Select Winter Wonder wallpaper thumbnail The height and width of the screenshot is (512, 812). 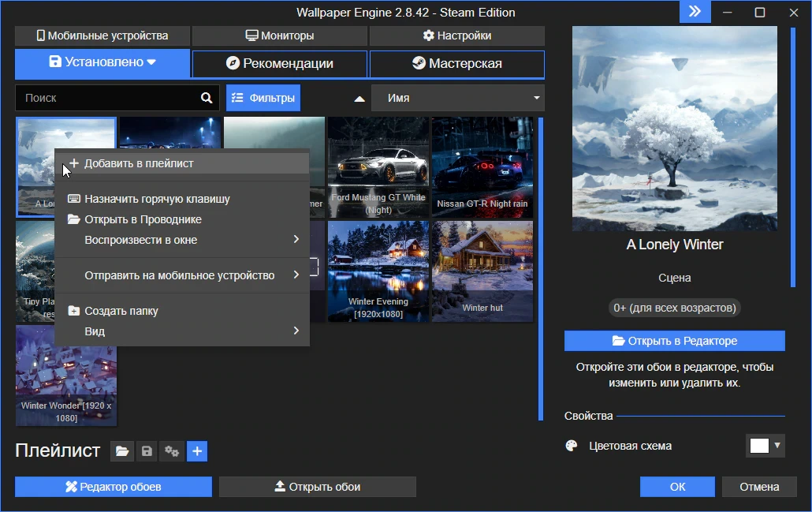tap(66, 376)
